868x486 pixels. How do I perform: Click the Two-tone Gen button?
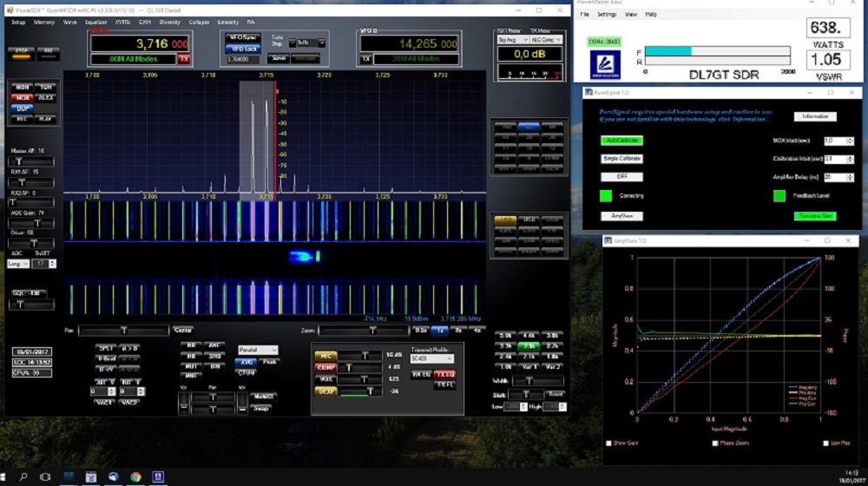pos(815,216)
